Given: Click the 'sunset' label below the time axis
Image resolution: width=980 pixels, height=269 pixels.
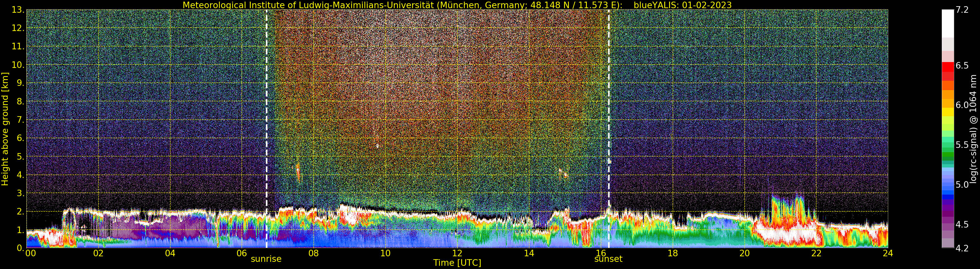Looking at the screenshot, I should click(608, 259).
